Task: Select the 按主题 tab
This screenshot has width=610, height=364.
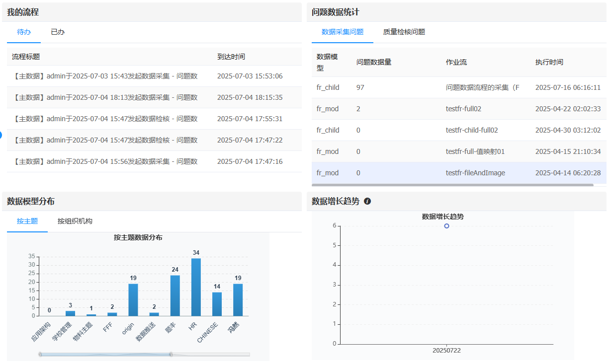Action: (27, 221)
